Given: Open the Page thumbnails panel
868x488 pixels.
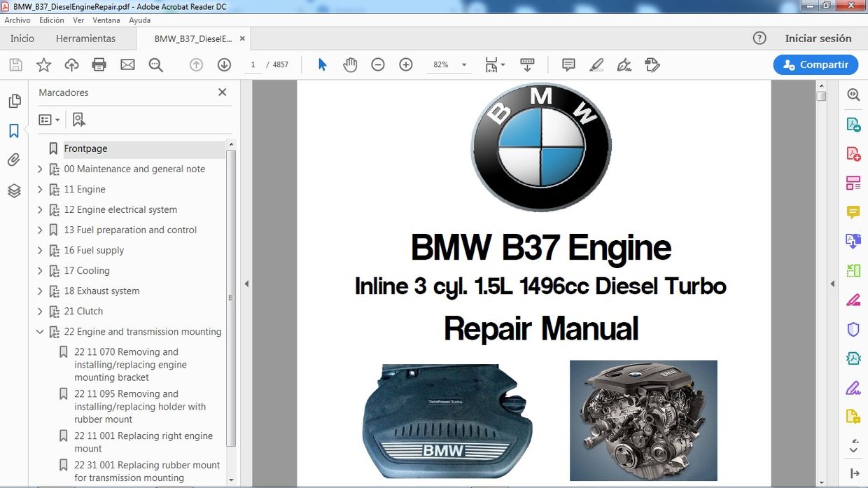Looking at the screenshot, I should pyautogui.click(x=14, y=101).
